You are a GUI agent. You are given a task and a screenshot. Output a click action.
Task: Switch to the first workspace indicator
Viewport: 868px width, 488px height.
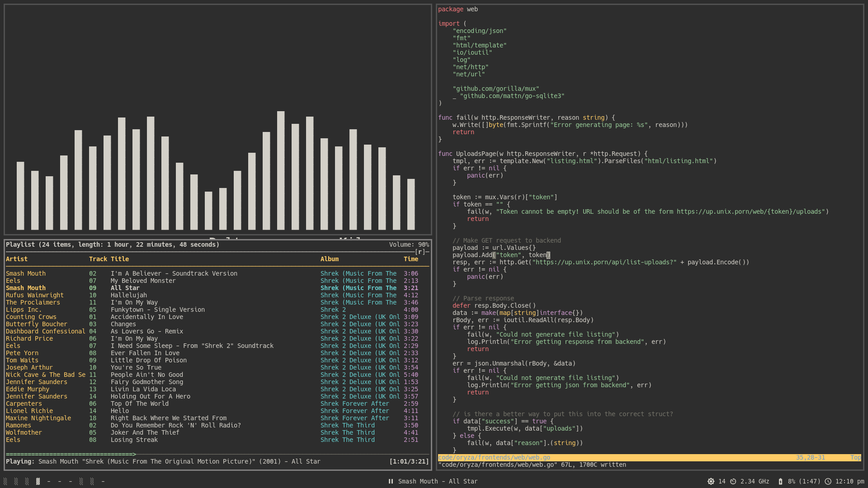5,481
